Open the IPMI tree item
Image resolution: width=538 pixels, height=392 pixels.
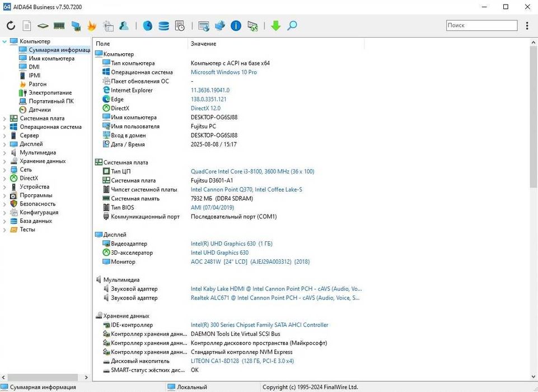34,76
